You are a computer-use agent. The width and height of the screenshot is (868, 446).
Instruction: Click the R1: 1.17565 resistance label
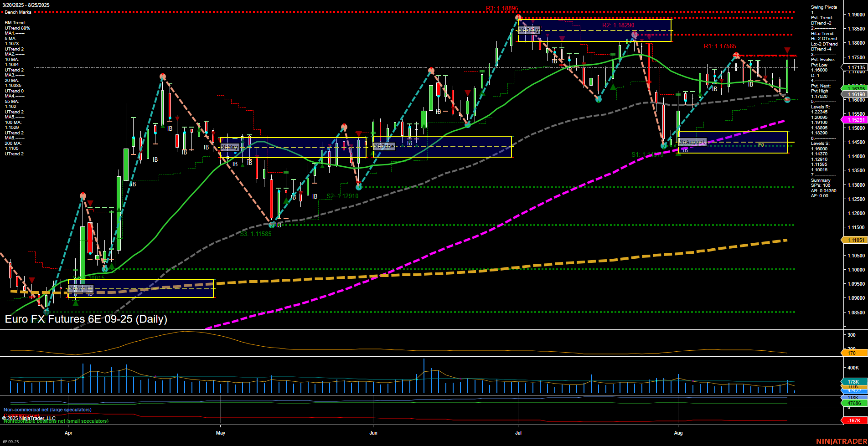(720, 46)
